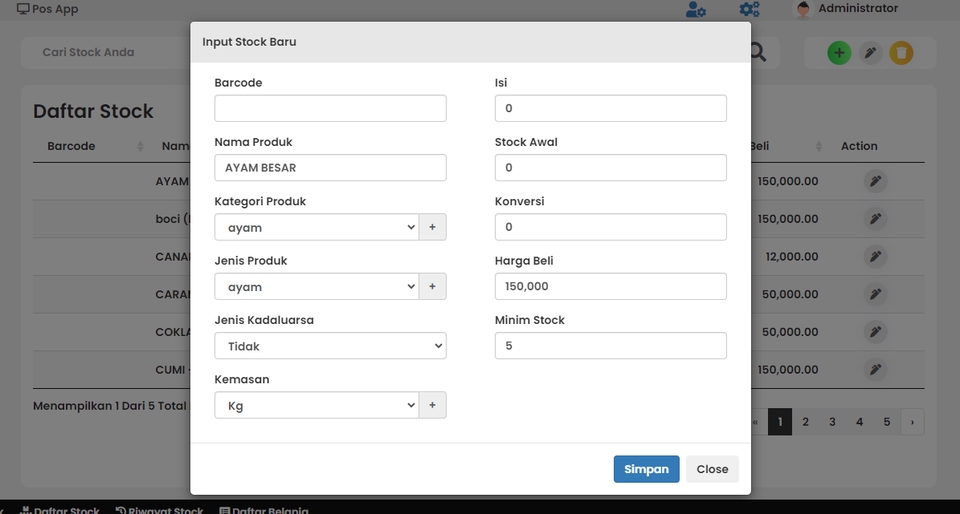
Task: Edit the COKLA row using pencil icon
Action: point(876,332)
